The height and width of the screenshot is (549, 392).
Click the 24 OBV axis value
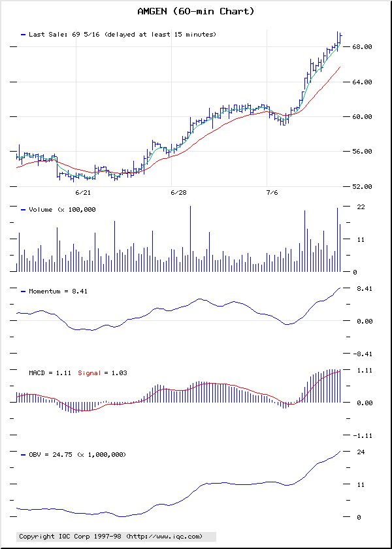coord(361,452)
